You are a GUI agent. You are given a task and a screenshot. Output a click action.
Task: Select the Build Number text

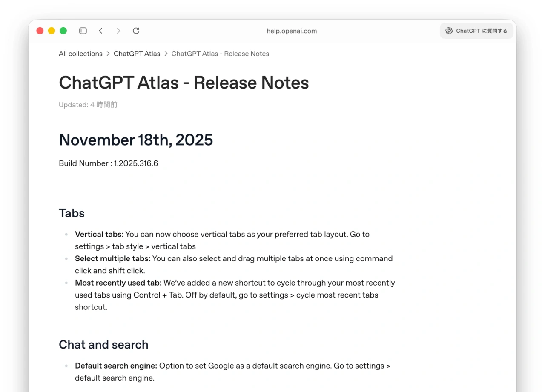(108, 163)
